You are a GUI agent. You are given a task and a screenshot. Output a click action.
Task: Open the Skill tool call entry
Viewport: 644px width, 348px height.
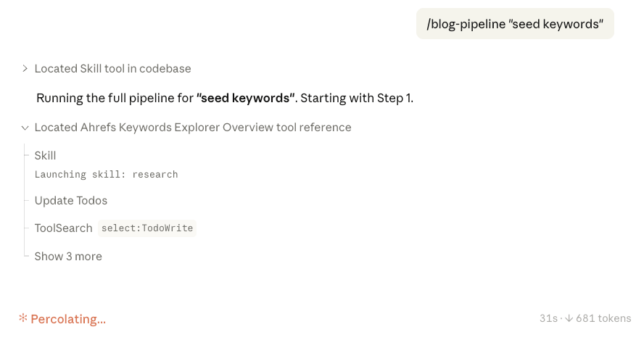click(45, 156)
